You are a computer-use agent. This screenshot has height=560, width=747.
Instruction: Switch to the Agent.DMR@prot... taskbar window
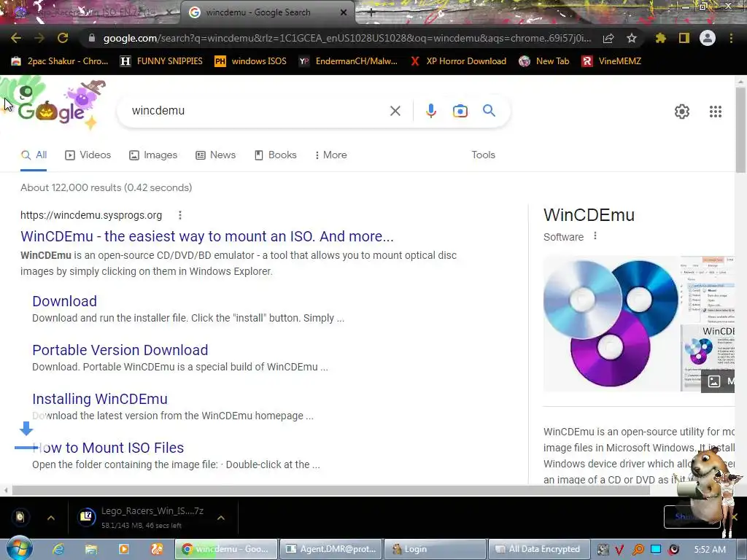tap(331, 549)
